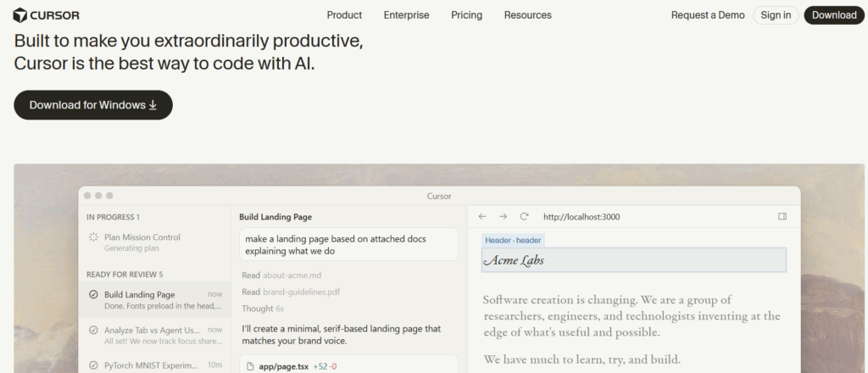Click Build Landing Page checkmark icon
This screenshot has height=373, width=868.
pyautogui.click(x=93, y=294)
